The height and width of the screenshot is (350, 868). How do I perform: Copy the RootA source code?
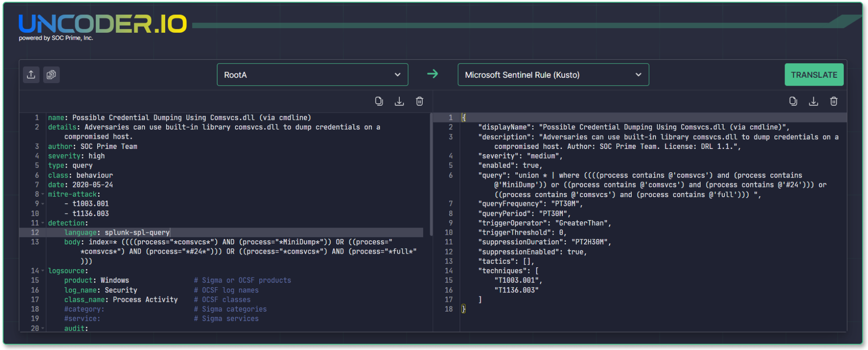pos(379,101)
